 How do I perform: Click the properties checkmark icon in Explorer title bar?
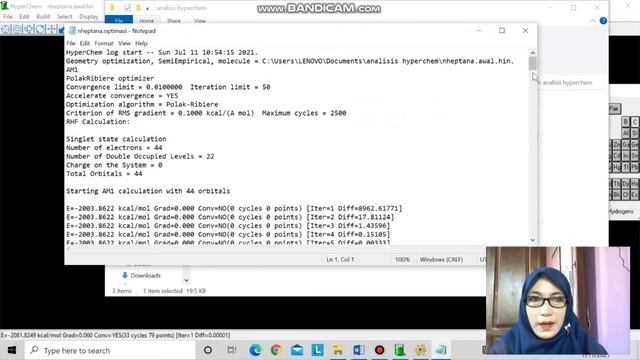(x=128, y=8)
